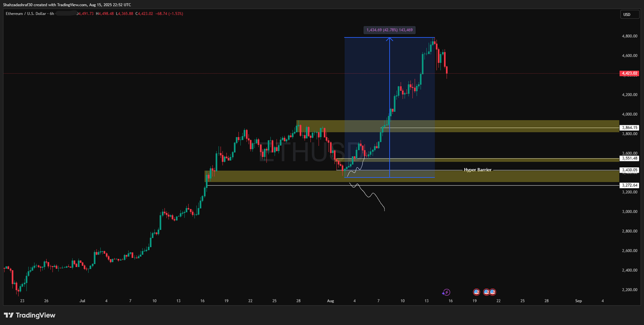Click the 3,551.48 price line label

tap(629, 158)
